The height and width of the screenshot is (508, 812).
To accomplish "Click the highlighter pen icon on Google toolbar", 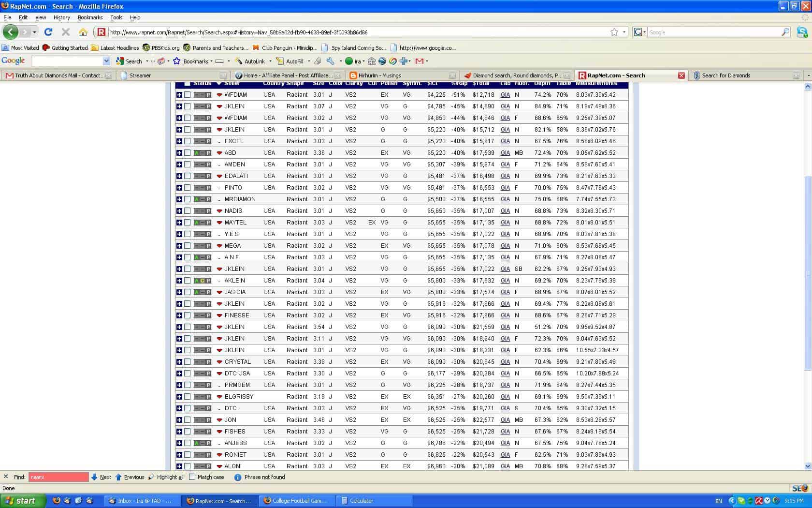I will point(318,61).
